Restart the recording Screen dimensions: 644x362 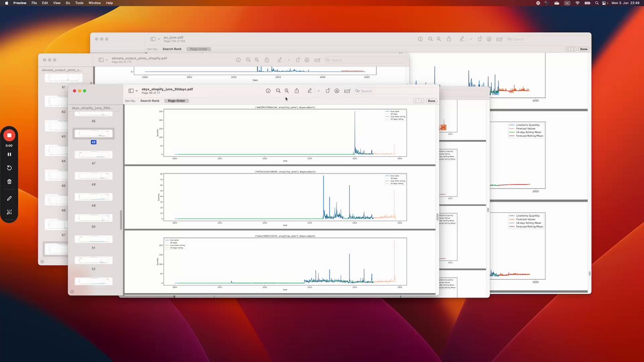tap(9, 168)
